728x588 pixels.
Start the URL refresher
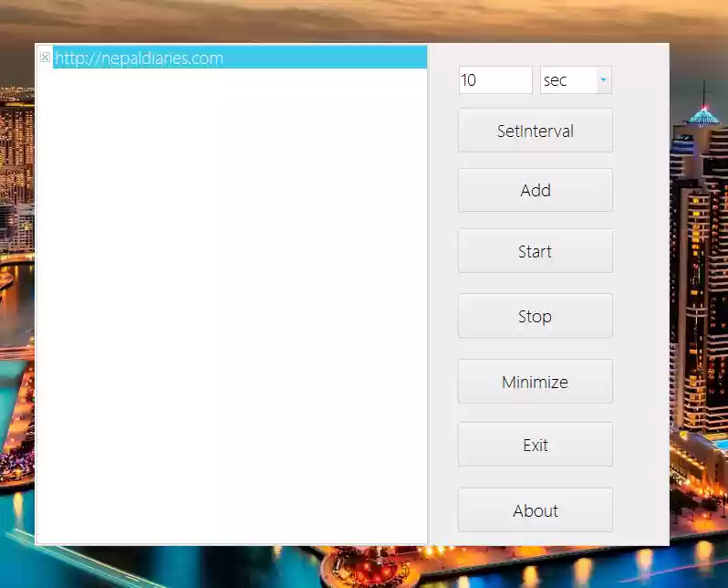tap(536, 251)
